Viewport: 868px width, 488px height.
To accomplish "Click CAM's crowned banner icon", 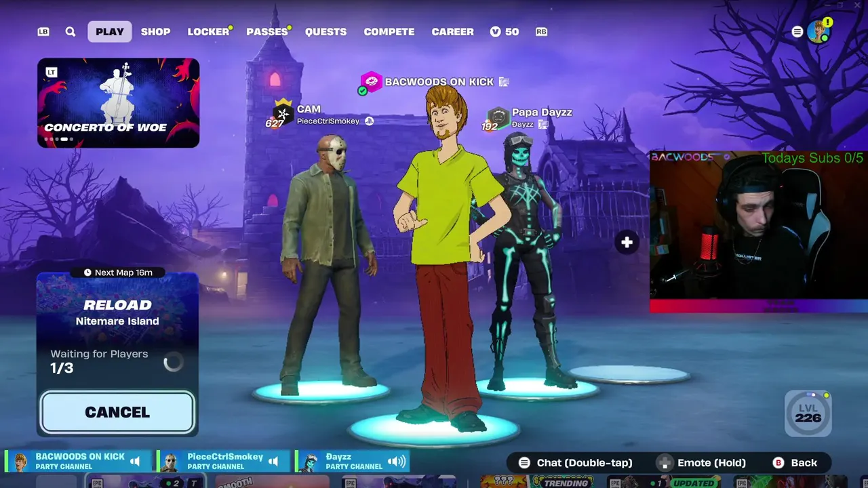I will click(x=283, y=113).
